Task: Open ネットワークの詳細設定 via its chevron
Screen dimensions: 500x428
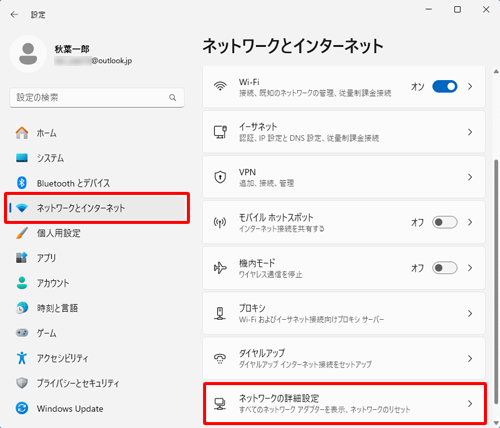Action: point(470,404)
